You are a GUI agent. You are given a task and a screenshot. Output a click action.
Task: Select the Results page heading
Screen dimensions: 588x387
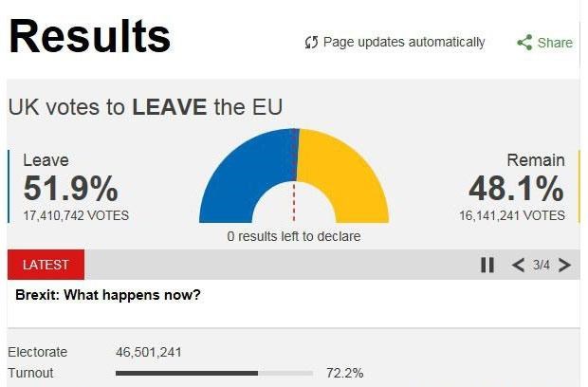point(90,36)
